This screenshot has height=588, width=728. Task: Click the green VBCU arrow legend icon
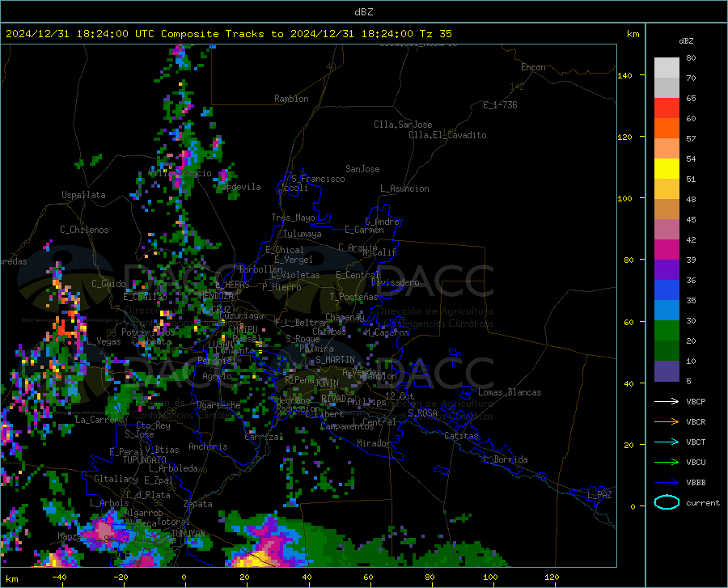point(667,463)
